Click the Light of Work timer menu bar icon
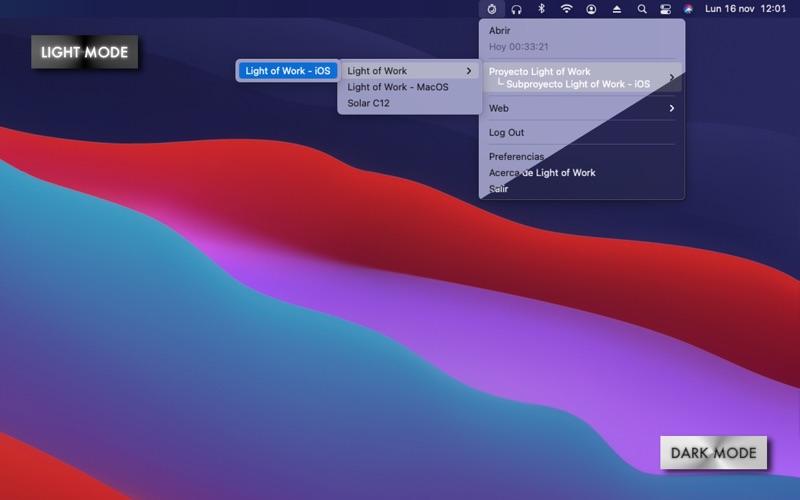Image resolution: width=800 pixels, height=500 pixels. pos(492,9)
